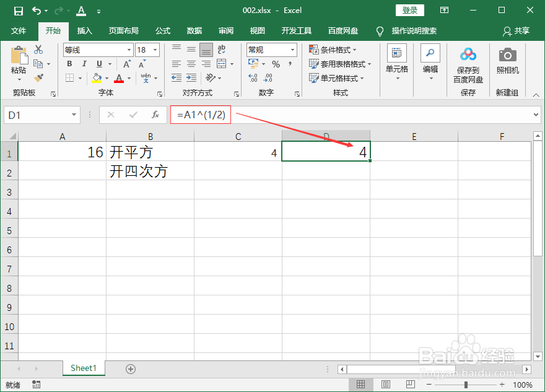Switch to the 公式 Formulas tab
The image size is (545, 392).
[x=163, y=31]
